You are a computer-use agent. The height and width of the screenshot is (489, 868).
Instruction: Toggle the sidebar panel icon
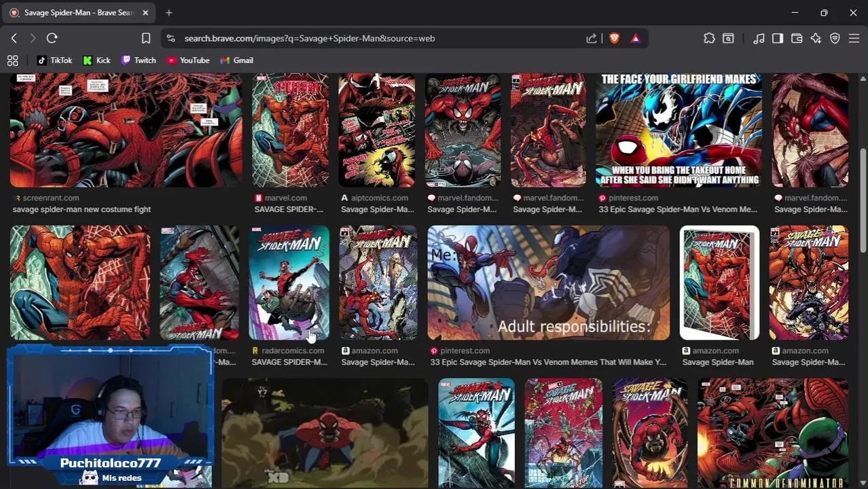pos(778,38)
